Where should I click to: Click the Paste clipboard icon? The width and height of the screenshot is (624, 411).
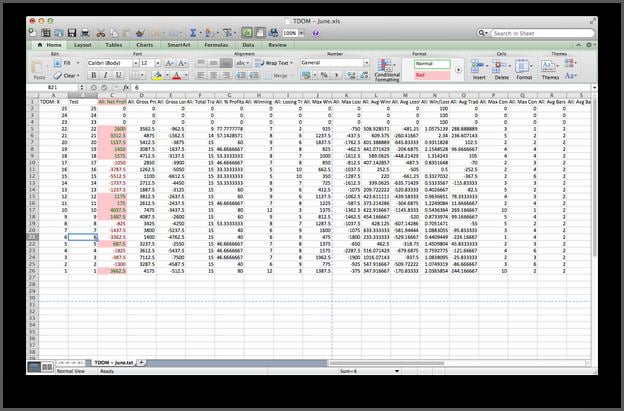[x=38, y=67]
